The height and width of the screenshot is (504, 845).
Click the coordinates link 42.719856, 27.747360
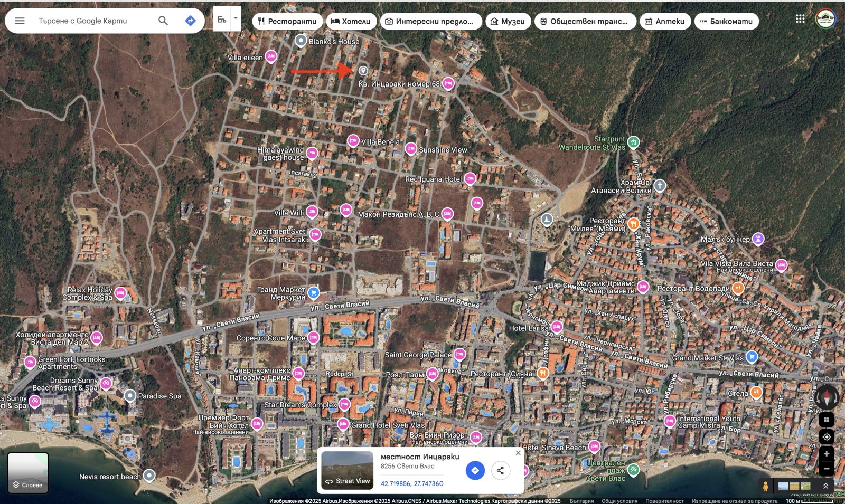(x=412, y=483)
